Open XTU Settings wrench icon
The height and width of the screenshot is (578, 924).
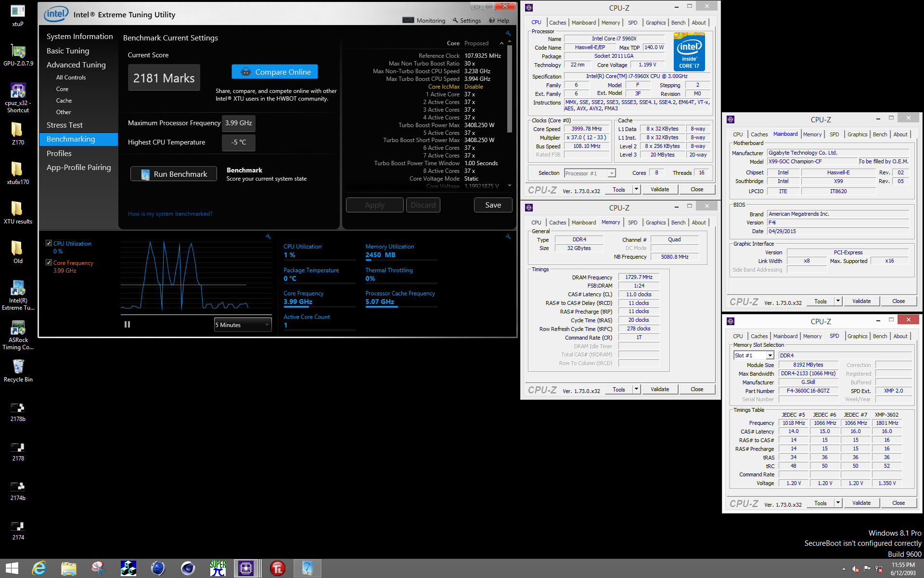click(455, 20)
